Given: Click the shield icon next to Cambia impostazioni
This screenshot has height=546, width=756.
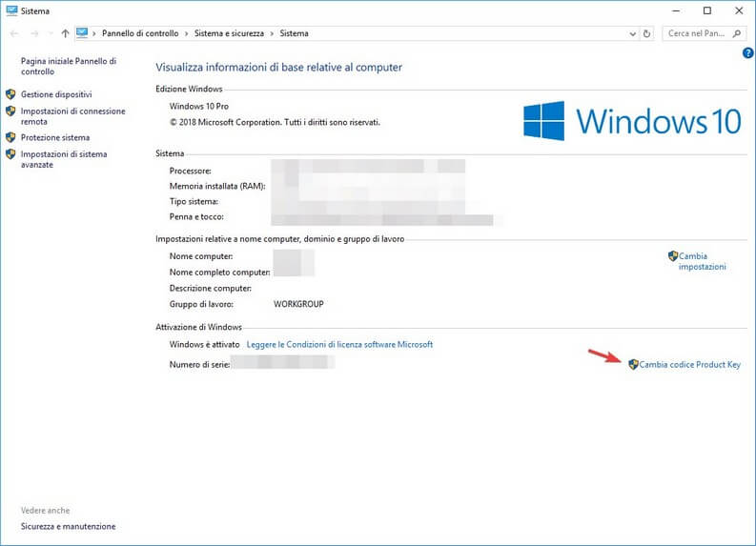Looking at the screenshot, I should [x=673, y=256].
